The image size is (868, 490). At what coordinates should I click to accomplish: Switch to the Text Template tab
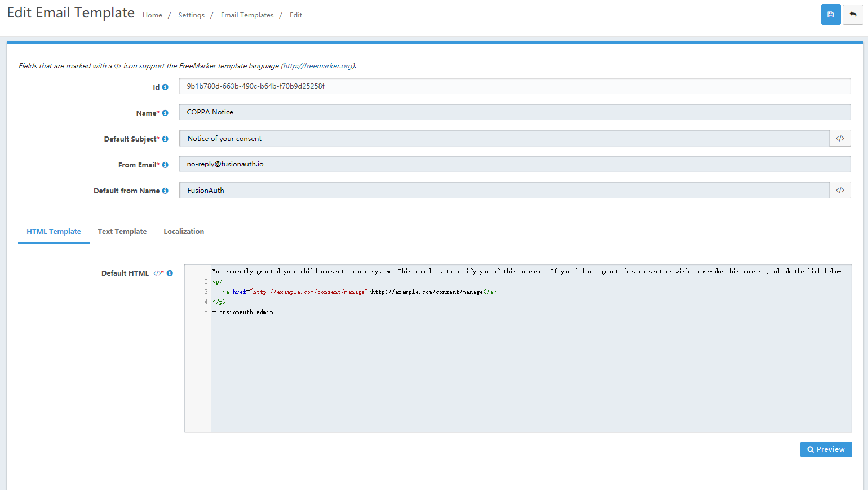[x=122, y=231]
